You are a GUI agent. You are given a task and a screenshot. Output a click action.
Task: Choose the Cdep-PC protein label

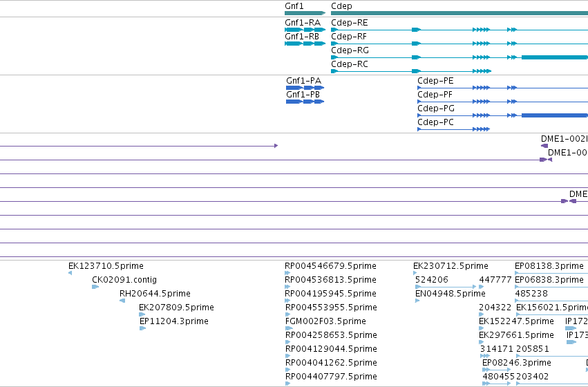(x=435, y=122)
